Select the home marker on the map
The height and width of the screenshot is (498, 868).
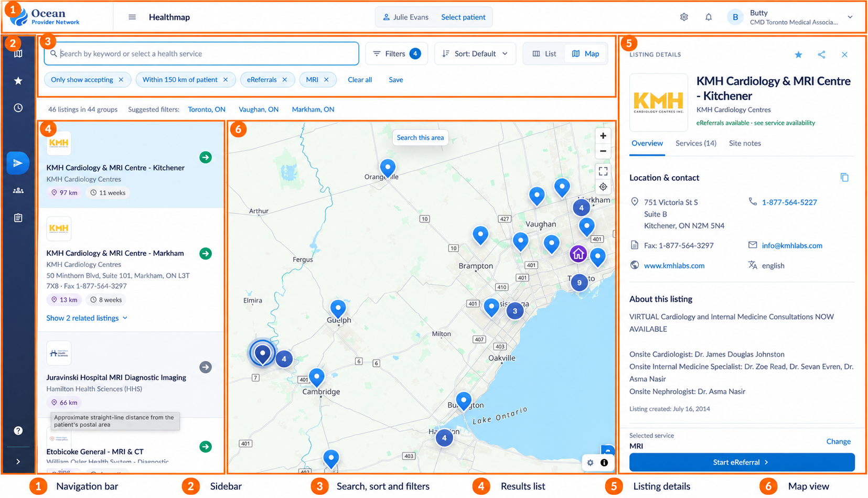coord(578,254)
